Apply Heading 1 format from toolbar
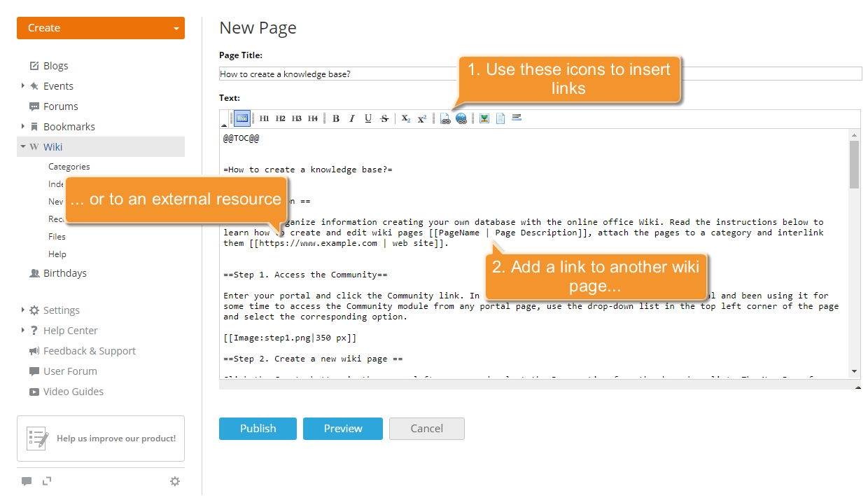 (x=265, y=118)
